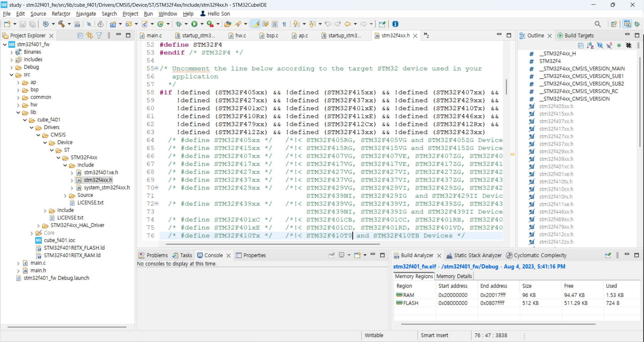Click the Outline vertical scrollbar
Viewport: 644px width, 342px height.
pyautogui.click(x=640, y=102)
